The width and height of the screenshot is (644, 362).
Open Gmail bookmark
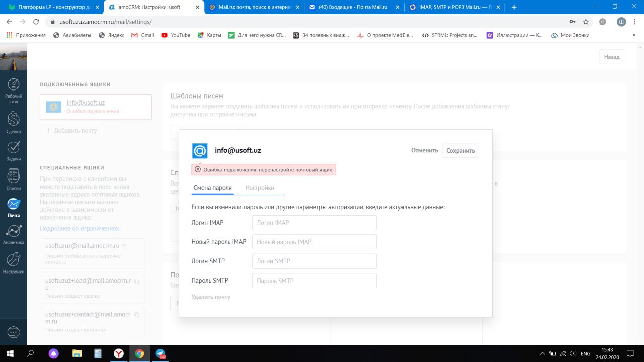(x=142, y=35)
